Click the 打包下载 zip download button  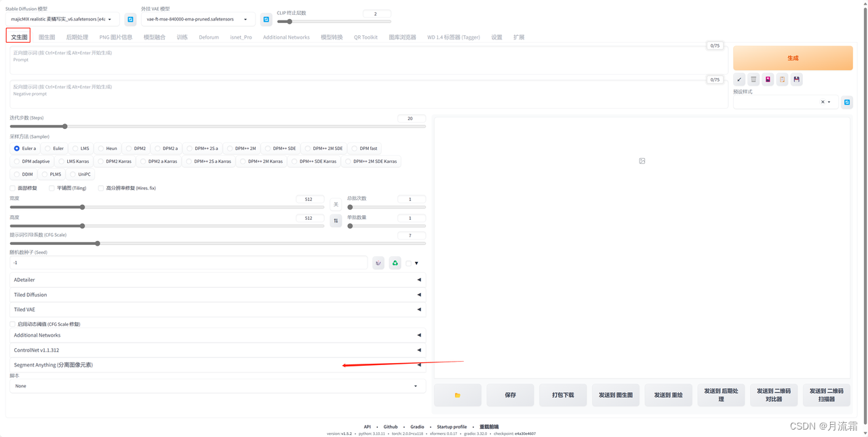tap(563, 395)
